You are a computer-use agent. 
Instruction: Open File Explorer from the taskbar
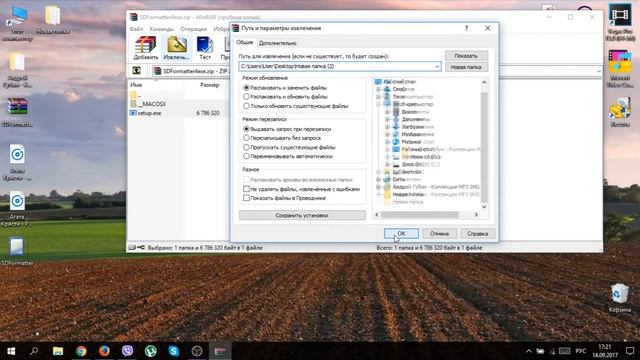(x=58, y=351)
